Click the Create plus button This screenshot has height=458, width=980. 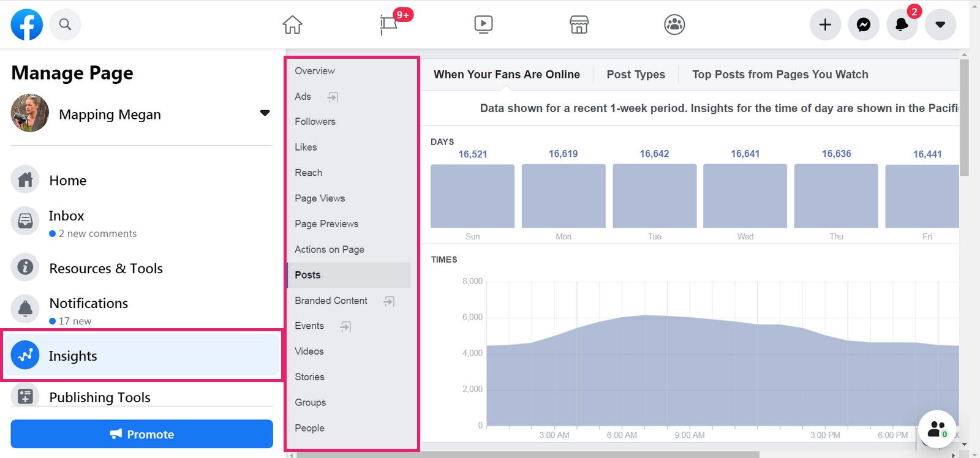[x=825, y=24]
